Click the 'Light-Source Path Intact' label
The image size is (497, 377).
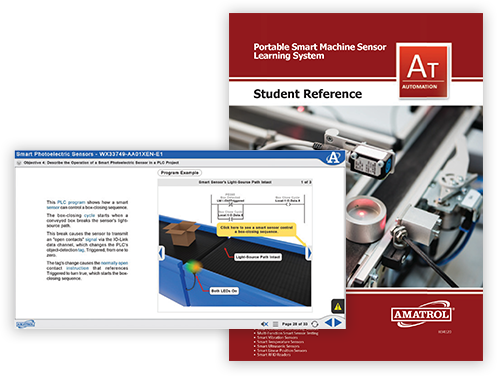coord(258,257)
